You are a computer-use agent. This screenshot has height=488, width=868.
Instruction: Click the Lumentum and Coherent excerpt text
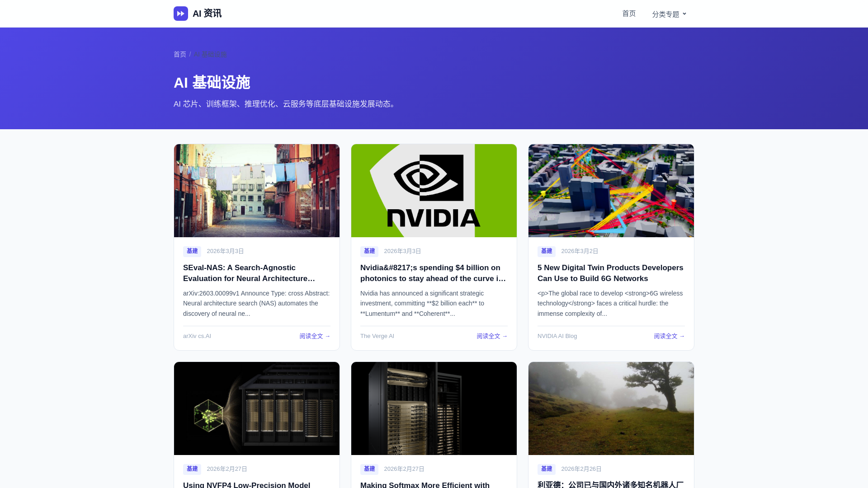422,304
